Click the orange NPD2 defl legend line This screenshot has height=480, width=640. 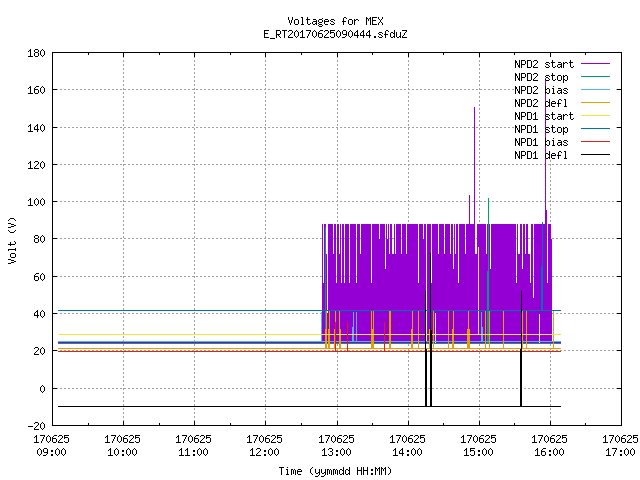pos(596,102)
